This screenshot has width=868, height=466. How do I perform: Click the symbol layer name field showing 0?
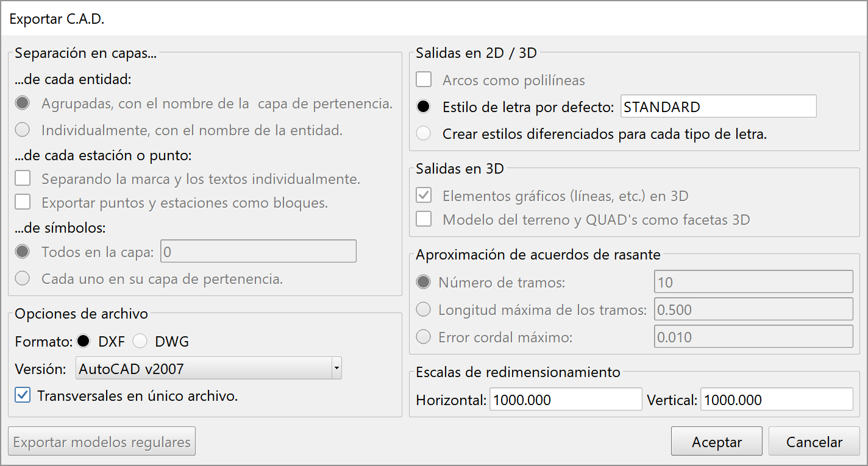coord(258,250)
